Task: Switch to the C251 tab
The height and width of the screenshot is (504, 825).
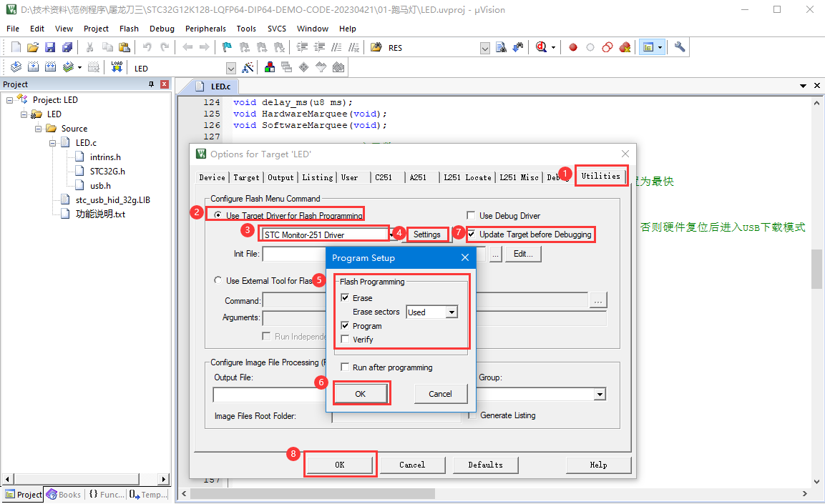Action: click(x=384, y=177)
